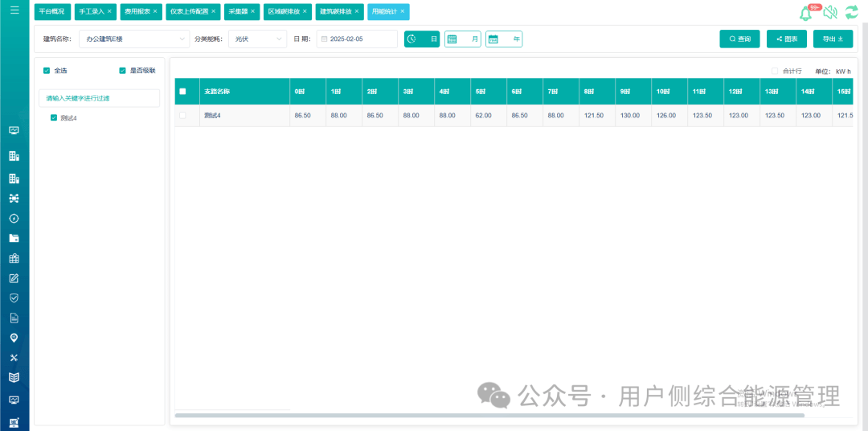Toggle the muted speaker alarm icon
The image size is (868, 431).
829,14
